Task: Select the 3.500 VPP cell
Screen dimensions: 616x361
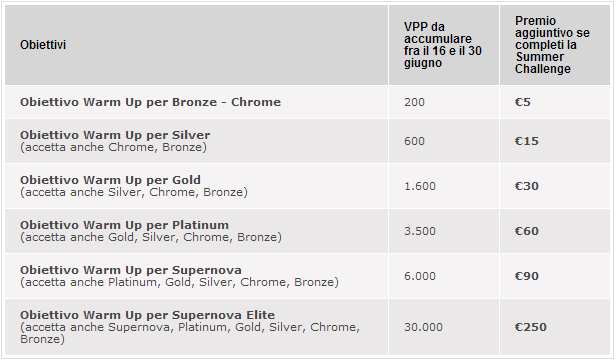Action: [444, 231]
